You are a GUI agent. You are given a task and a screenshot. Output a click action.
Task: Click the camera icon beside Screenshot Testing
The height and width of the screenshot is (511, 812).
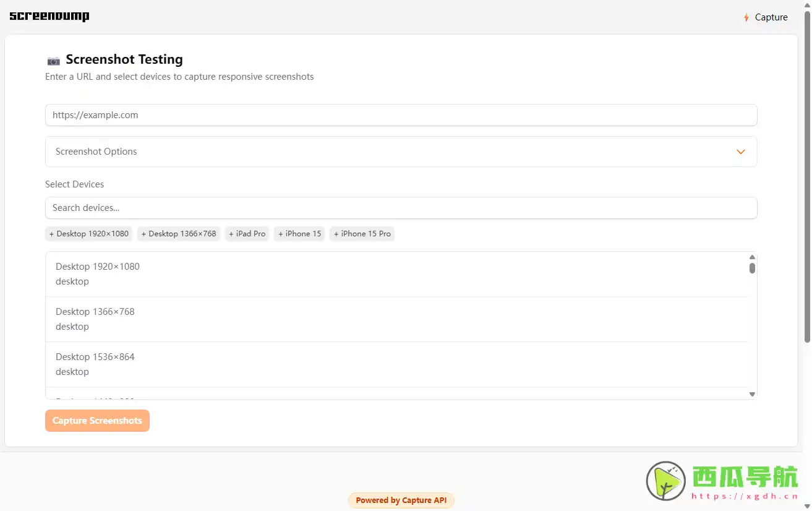coord(54,61)
